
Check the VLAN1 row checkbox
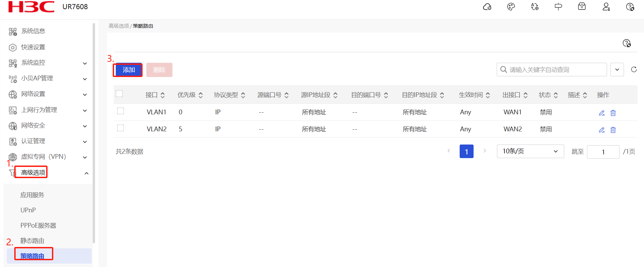coord(121,111)
